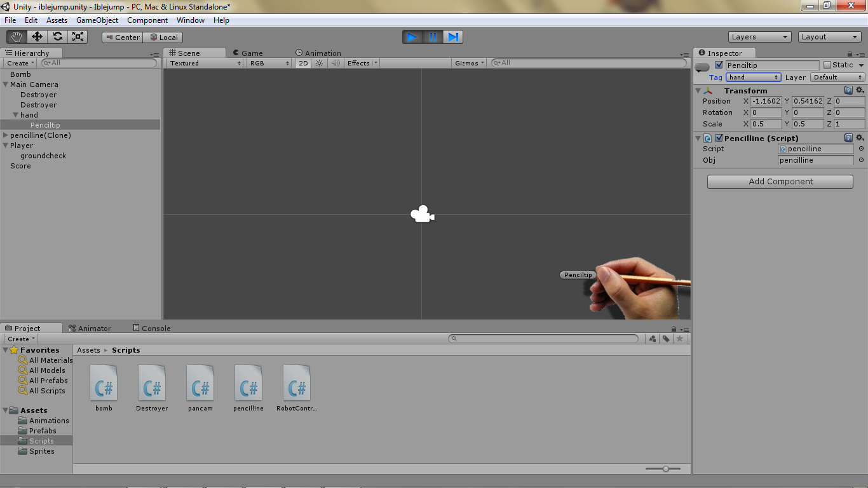Open RGB render mode dropdown
This screenshot has height=488, width=868.
tap(269, 63)
